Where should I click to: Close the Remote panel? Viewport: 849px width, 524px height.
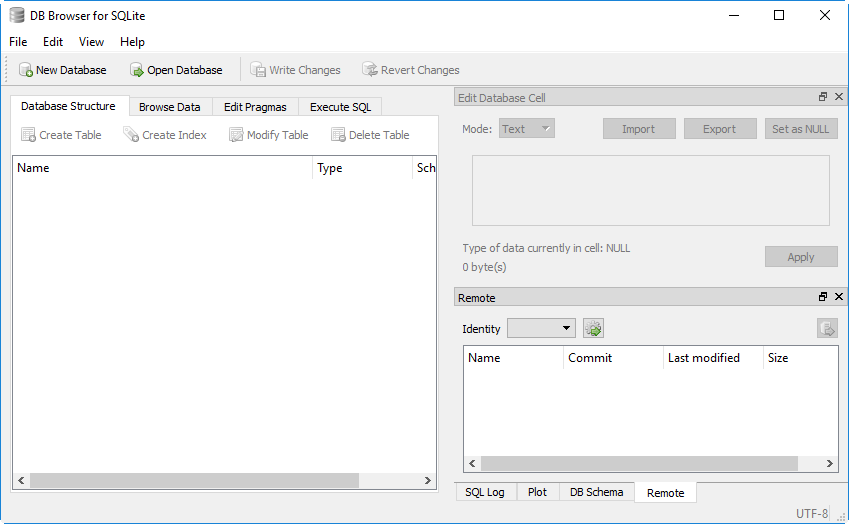pos(838,297)
